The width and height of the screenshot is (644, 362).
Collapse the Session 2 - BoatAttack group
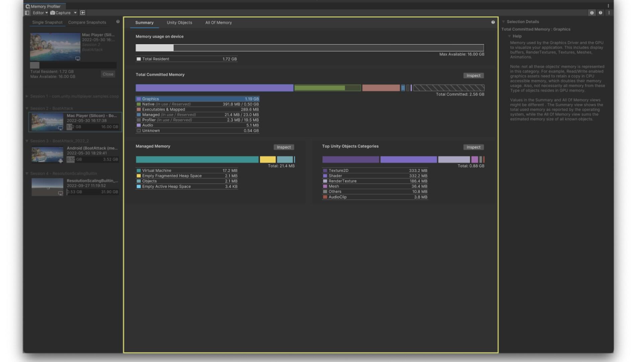(x=27, y=108)
